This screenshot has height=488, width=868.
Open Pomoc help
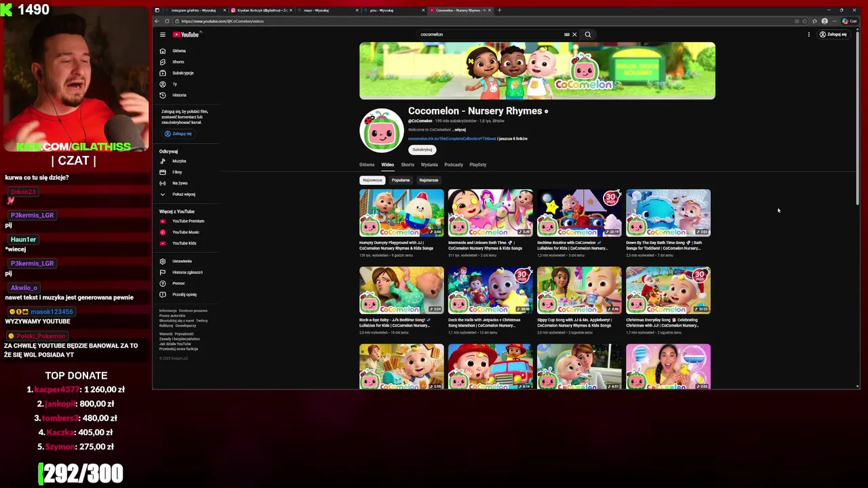coord(178,283)
